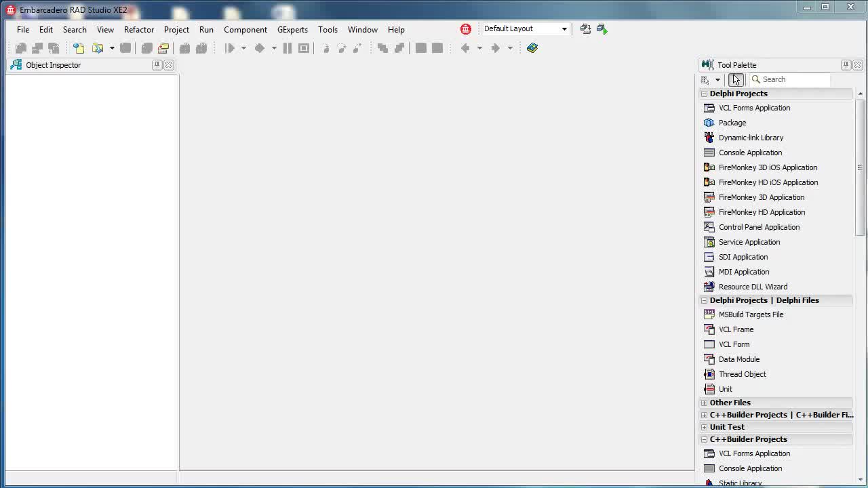The image size is (868, 488).
Task: Click the New Items toolbar icon
Action: (79, 48)
